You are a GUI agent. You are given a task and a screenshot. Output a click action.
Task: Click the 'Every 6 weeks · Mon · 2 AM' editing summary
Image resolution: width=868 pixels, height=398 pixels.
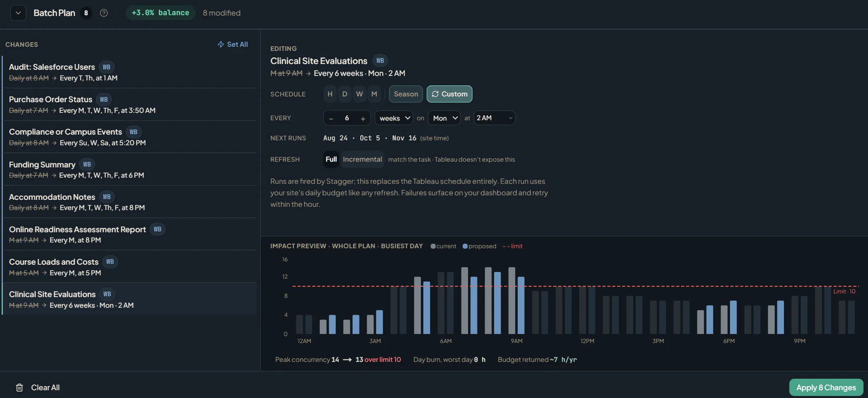[359, 73]
